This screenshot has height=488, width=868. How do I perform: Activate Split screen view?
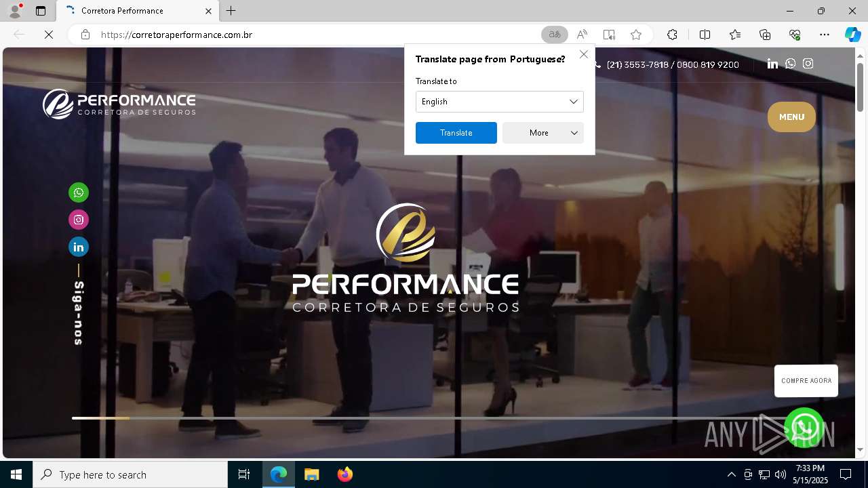(705, 35)
